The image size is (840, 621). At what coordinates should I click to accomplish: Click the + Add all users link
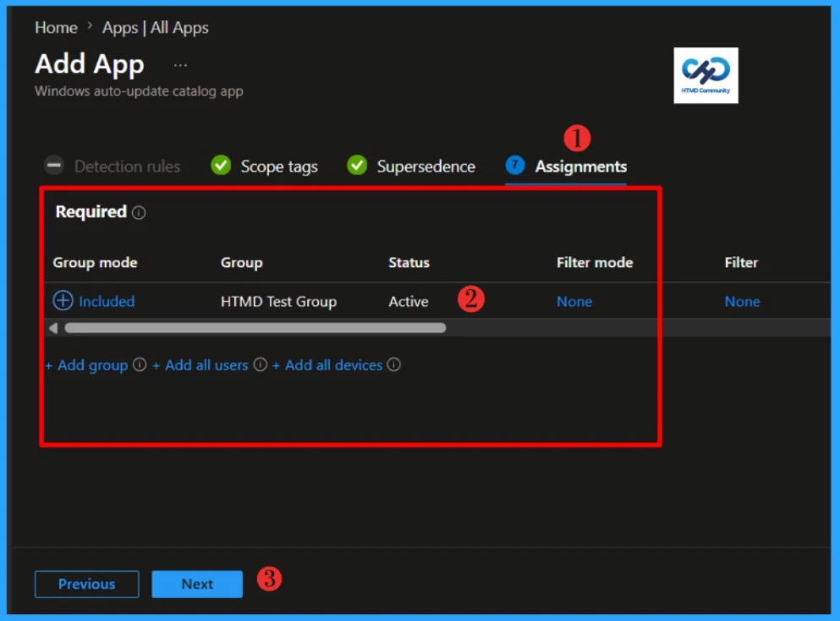(x=200, y=365)
